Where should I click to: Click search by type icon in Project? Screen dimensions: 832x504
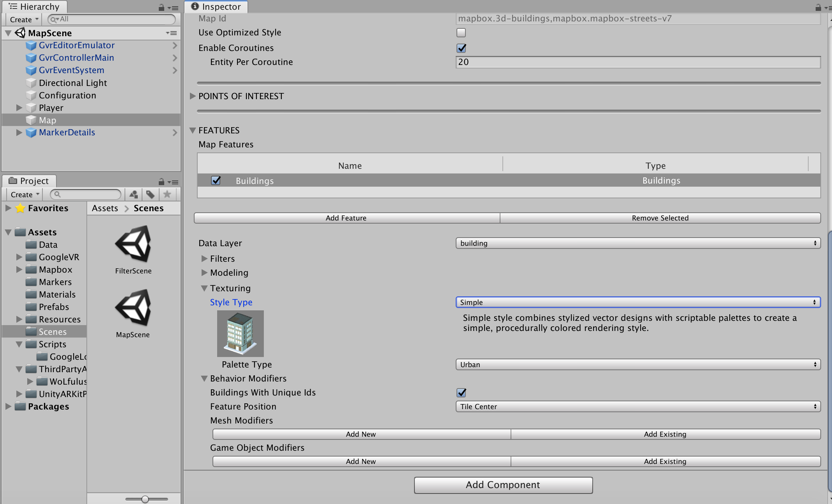point(133,194)
